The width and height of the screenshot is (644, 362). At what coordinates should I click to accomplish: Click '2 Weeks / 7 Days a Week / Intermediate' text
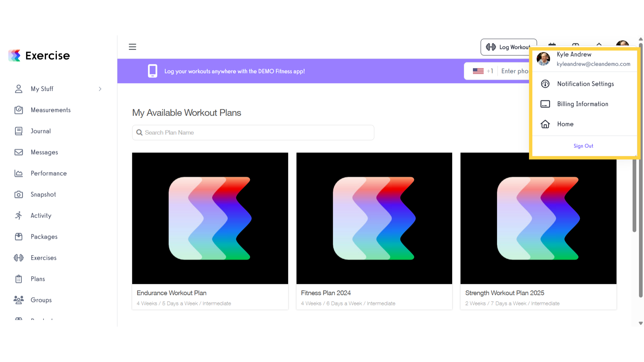(x=512, y=303)
